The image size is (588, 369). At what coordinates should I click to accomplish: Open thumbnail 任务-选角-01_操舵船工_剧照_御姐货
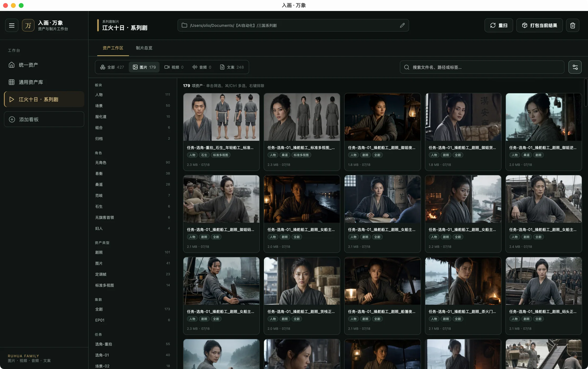463,117
